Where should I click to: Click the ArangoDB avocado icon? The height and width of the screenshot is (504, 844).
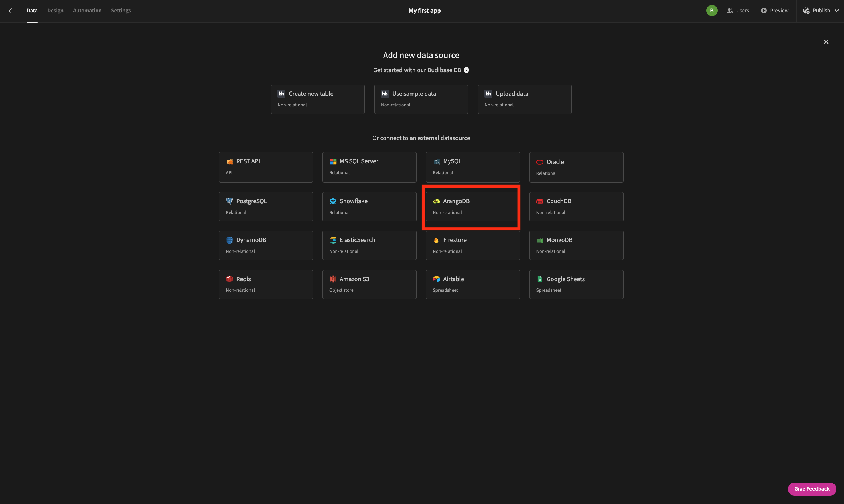click(x=437, y=201)
